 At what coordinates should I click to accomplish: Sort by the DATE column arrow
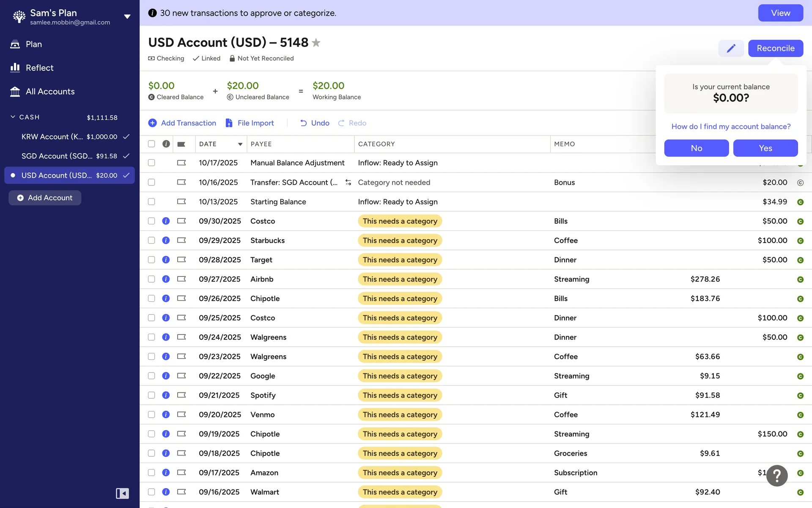pyautogui.click(x=240, y=144)
